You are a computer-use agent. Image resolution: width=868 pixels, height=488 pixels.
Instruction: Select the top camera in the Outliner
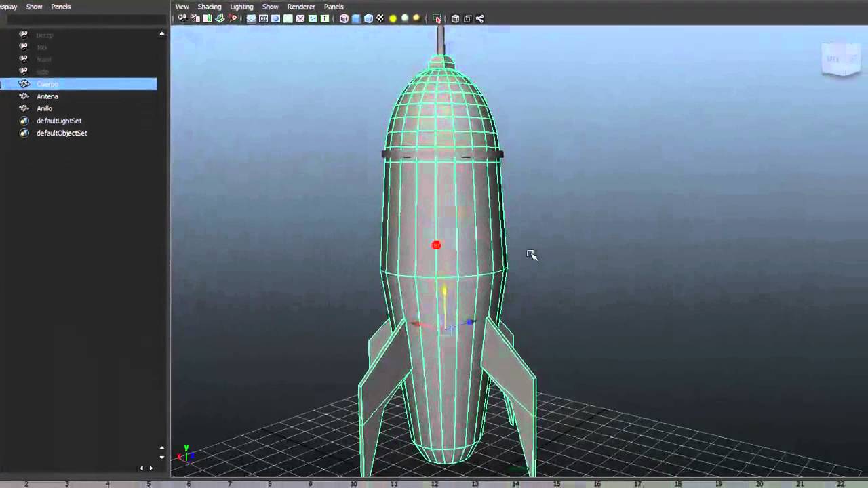pos(42,47)
